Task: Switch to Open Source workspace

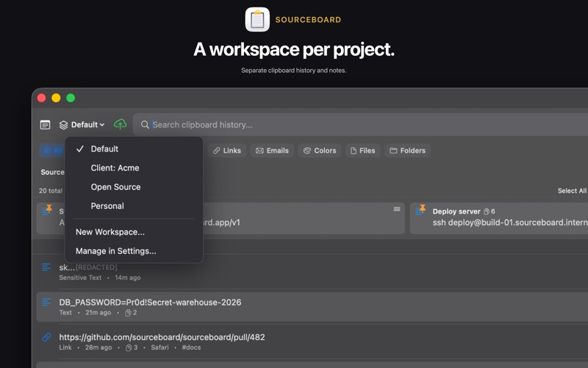Action: coord(134,187)
